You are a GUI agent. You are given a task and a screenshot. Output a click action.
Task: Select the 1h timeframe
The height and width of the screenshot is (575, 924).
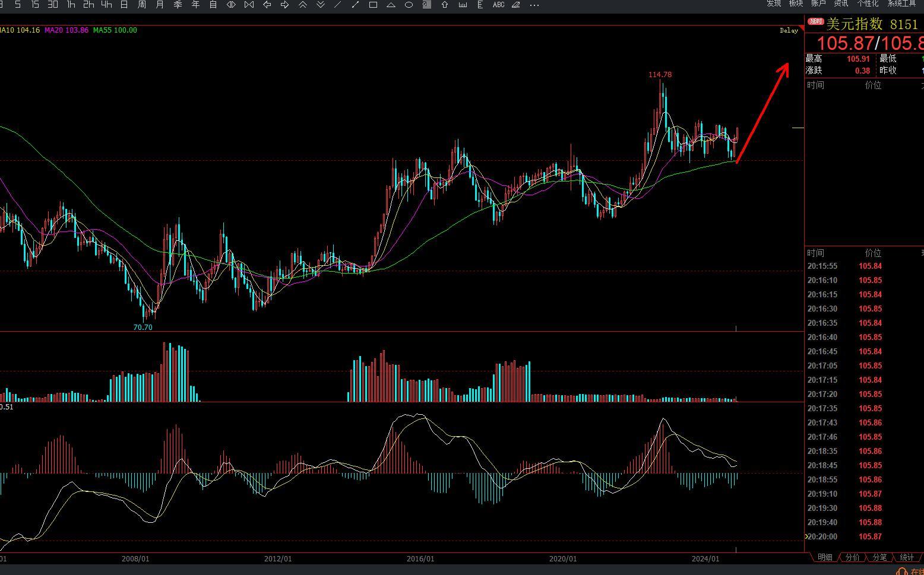coord(71,5)
